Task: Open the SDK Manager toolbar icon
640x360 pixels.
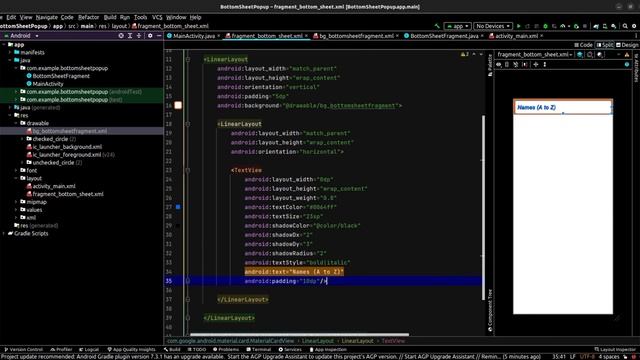Action: 614,26
